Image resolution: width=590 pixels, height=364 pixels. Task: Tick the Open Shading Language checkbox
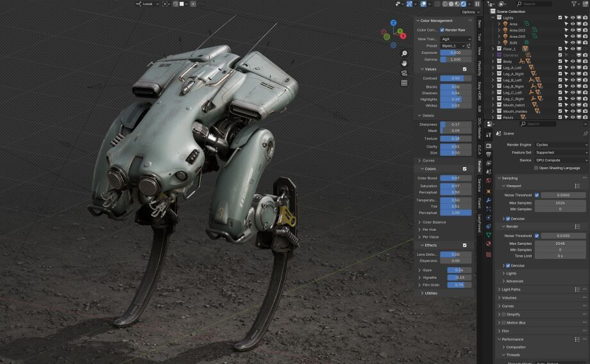tap(536, 168)
